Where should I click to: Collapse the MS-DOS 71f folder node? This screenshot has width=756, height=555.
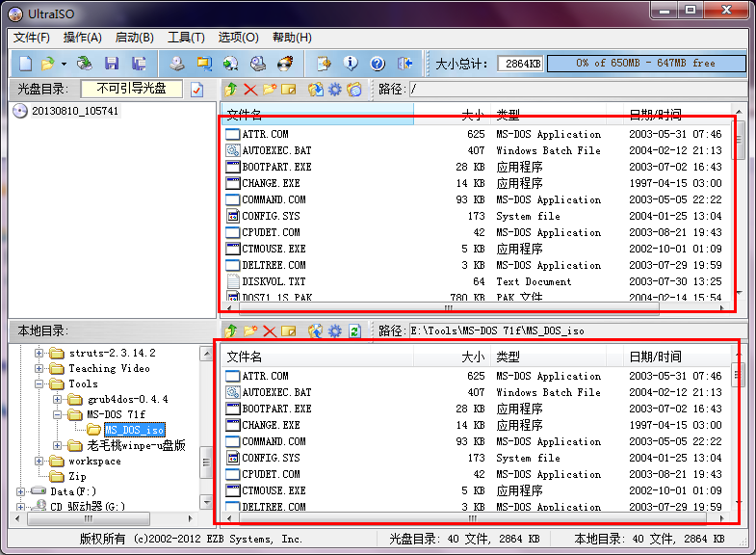[58, 414]
